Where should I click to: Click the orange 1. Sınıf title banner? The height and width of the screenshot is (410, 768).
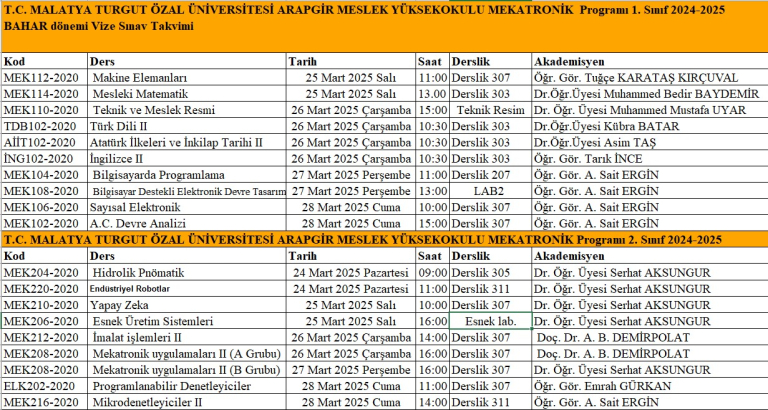point(384,20)
